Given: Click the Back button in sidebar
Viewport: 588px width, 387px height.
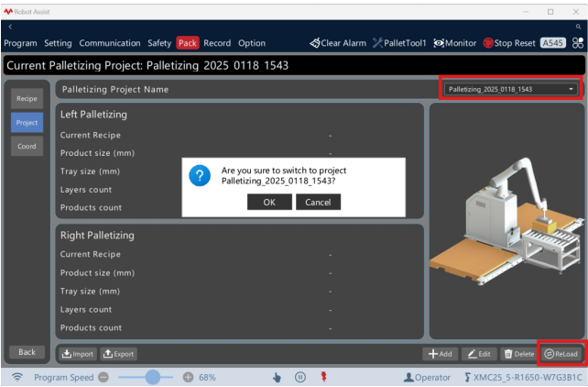Looking at the screenshot, I should click(x=27, y=352).
